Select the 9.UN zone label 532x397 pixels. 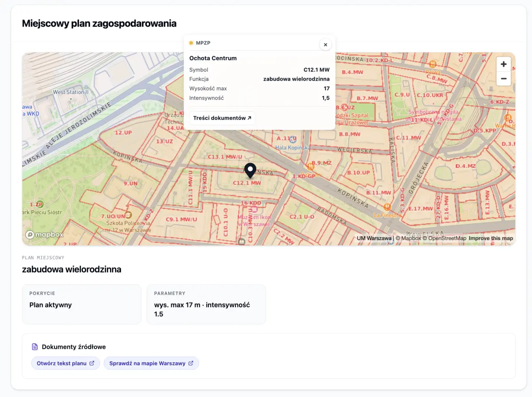pos(131,183)
